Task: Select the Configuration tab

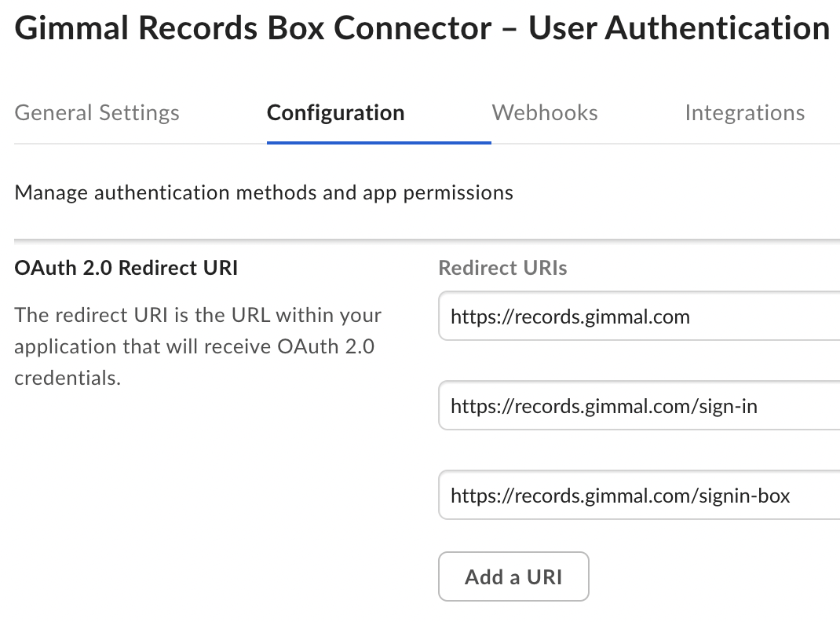Action: pos(335,113)
